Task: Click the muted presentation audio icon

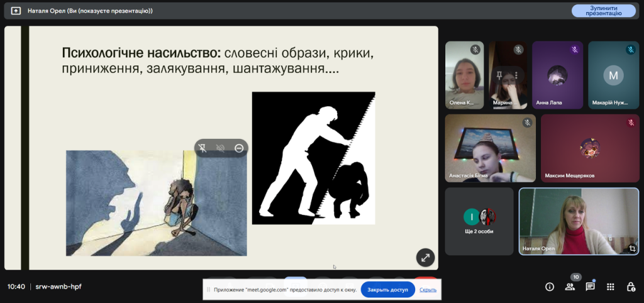Action: 221,148
